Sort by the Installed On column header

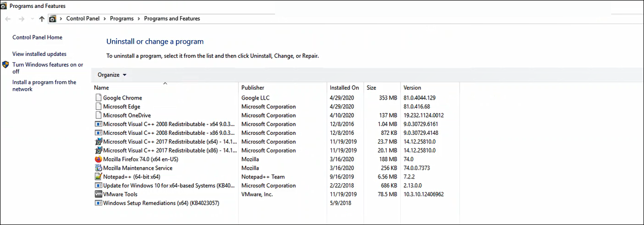[x=345, y=88]
